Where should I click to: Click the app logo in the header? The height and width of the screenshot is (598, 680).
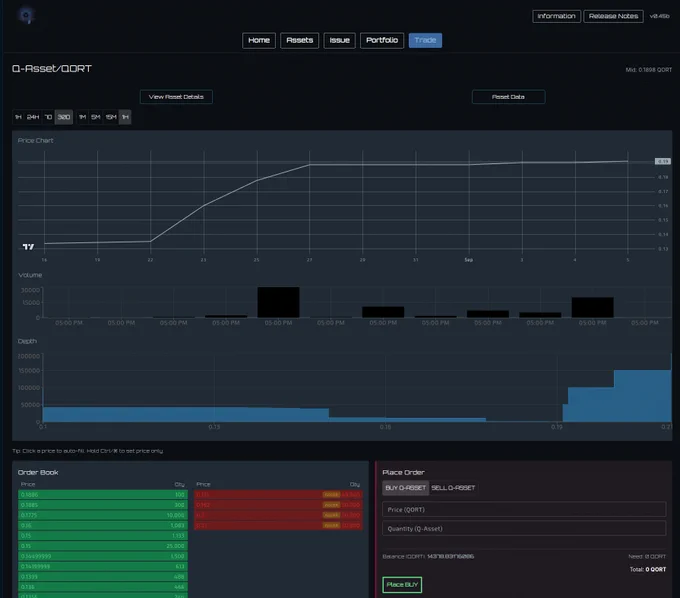coord(26,16)
